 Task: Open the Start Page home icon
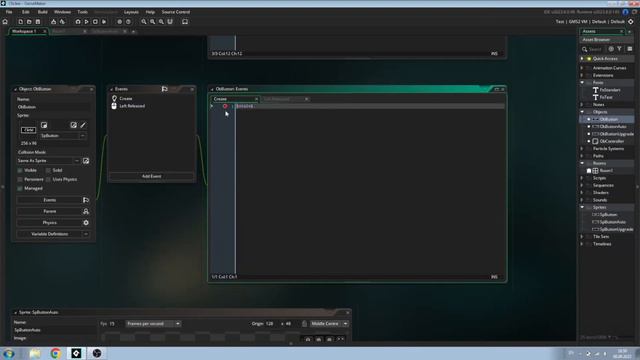(5, 22)
